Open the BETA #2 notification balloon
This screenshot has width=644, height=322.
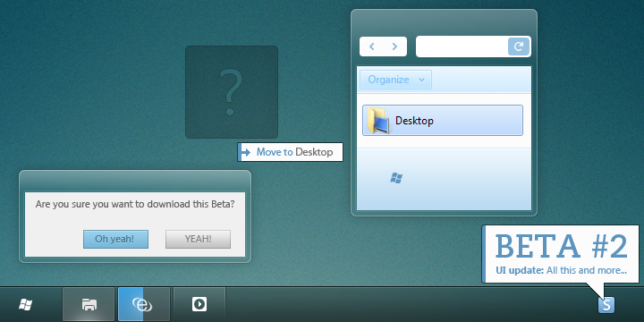point(561,254)
